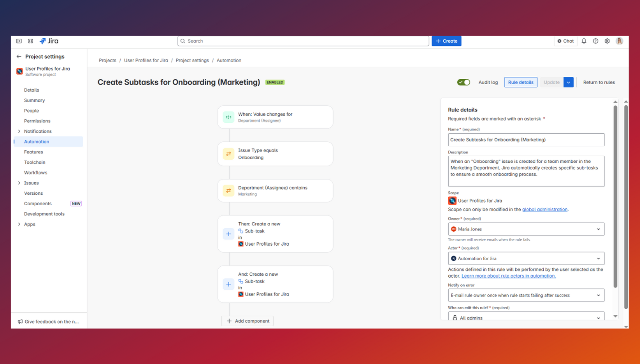Expand the Issues section
This screenshot has height=364, width=640.
[19, 183]
